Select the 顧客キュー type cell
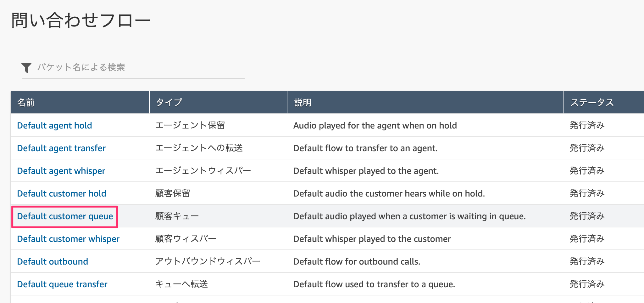 tap(177, 216)
